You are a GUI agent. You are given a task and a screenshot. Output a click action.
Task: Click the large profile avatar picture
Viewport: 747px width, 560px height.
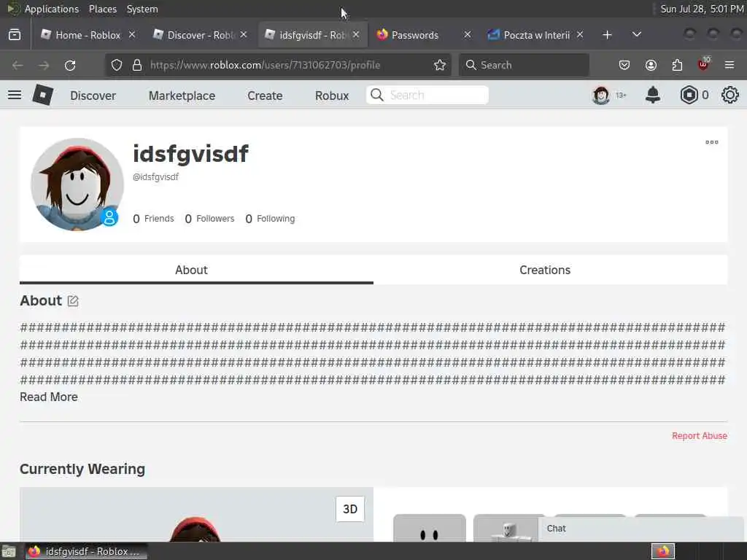pos(77,184)
